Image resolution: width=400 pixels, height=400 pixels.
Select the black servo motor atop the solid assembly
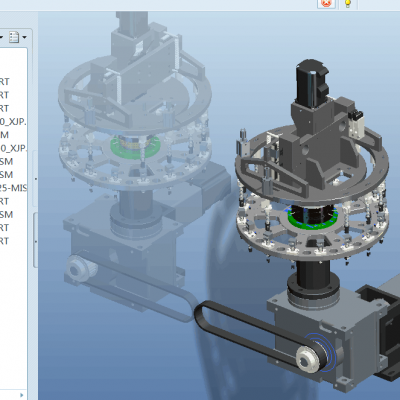coord(312,83)
